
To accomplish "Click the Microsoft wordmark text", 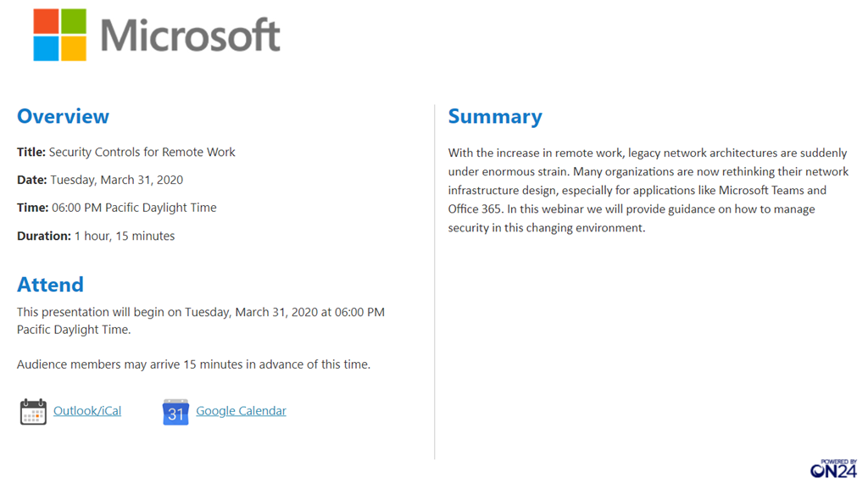I will (190, 36).
